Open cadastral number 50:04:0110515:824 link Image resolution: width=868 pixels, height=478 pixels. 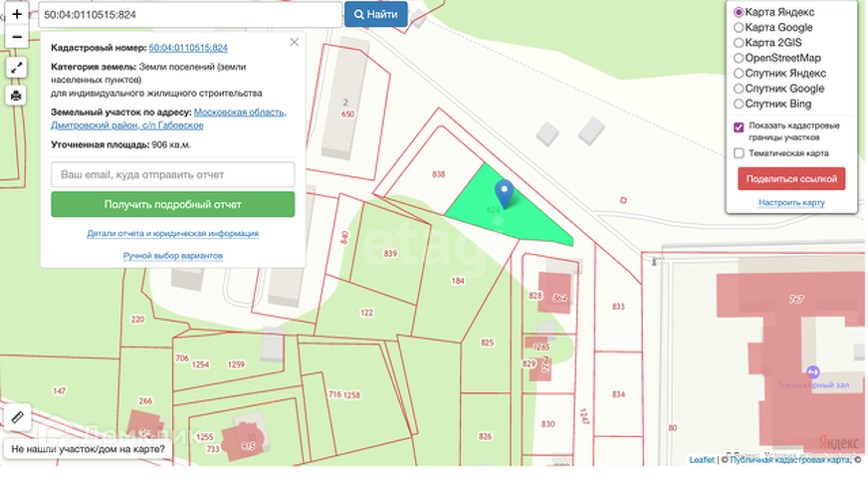pos(188,48)
